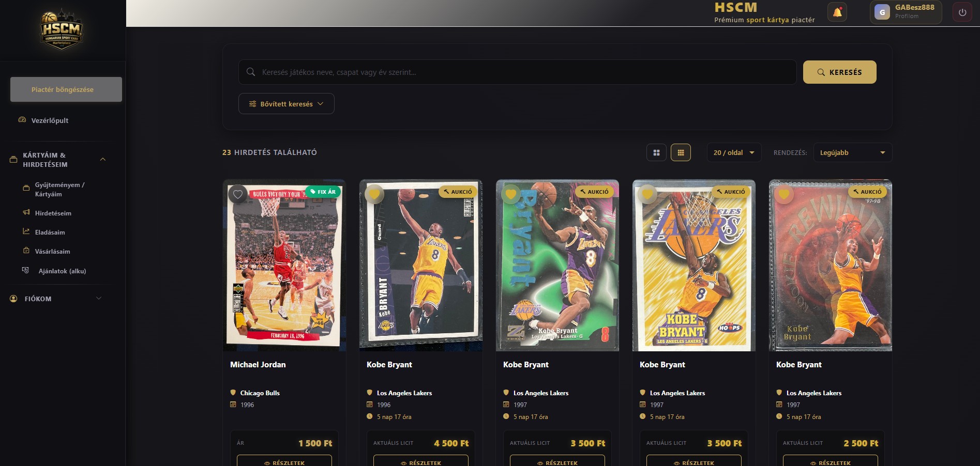Toggle favorite on the 1996 Kobe Bryant card

(x=374, y=194)
